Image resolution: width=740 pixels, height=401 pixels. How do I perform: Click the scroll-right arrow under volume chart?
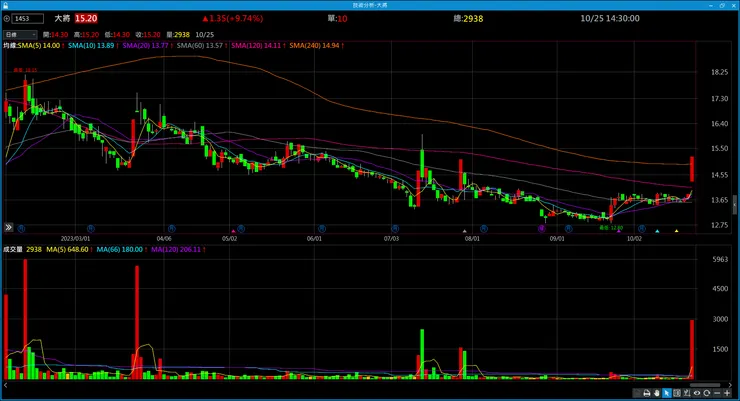point(730,385)
